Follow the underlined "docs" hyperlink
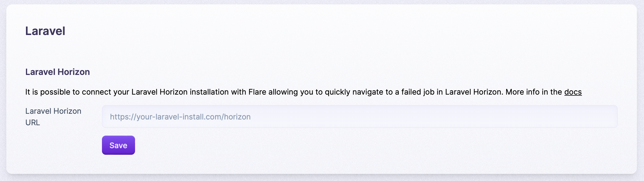This screenshot has height=181, width=644. click(x=573, y=92)
